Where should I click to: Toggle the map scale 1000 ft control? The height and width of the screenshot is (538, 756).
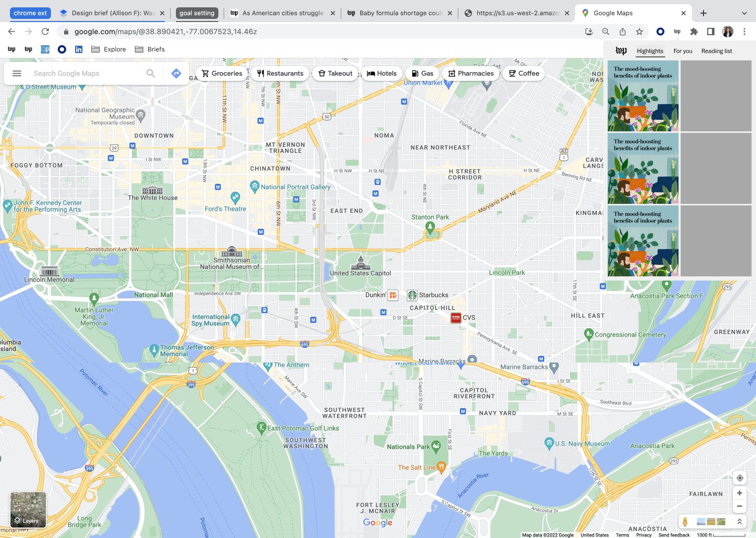721,535
